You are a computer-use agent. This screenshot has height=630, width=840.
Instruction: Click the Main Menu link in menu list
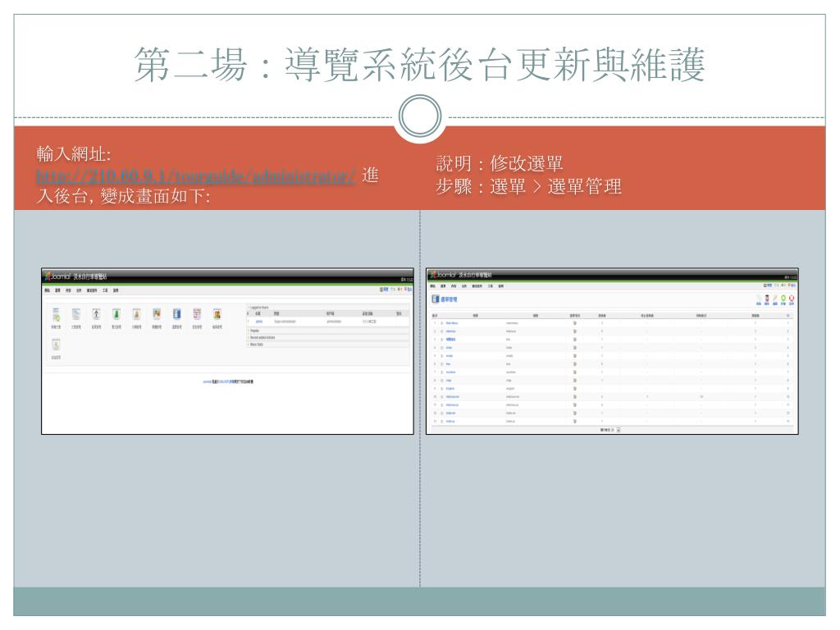[x=452, y=323]
